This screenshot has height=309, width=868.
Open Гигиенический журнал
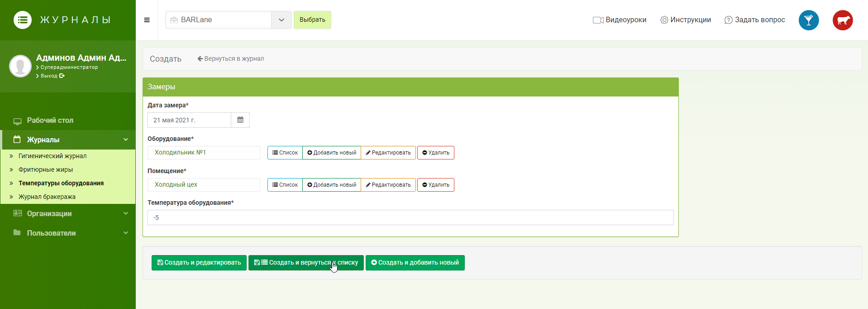point(52,156)
